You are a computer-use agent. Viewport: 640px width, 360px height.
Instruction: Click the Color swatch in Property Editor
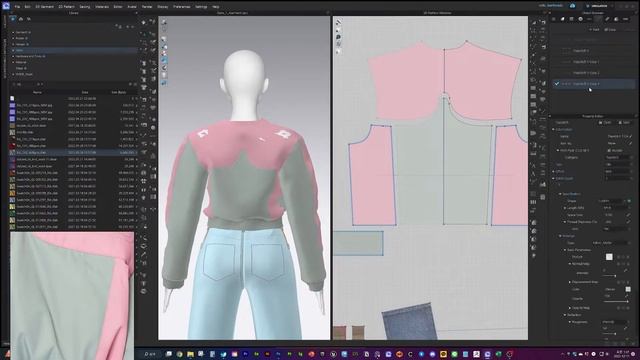(628, 289)
